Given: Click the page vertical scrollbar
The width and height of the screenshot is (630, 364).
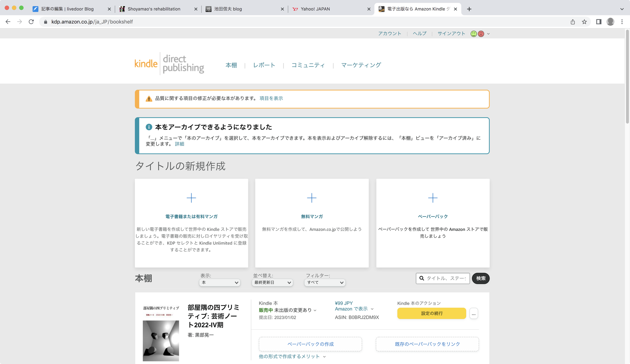Looking at the screenshot, I should point(627,77).
